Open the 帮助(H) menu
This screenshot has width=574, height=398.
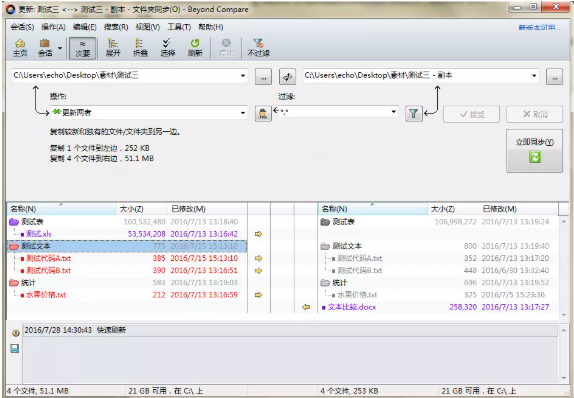point(211,27)
